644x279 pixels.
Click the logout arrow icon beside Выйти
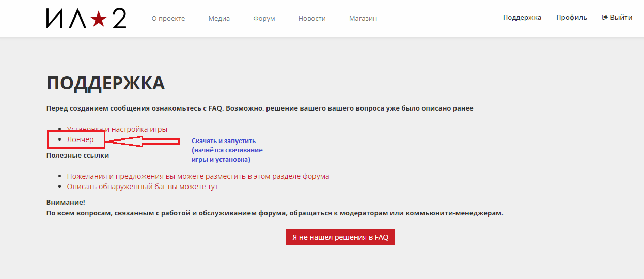(x=605, y=18)
